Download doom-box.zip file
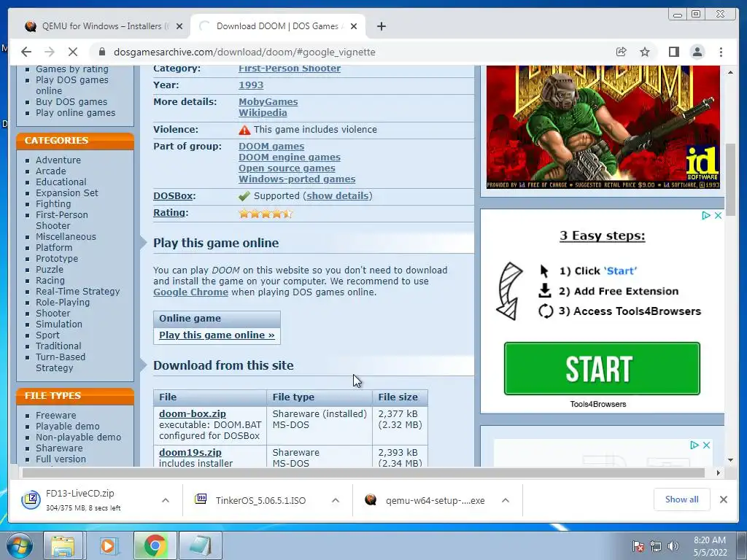 coord(193,414)
